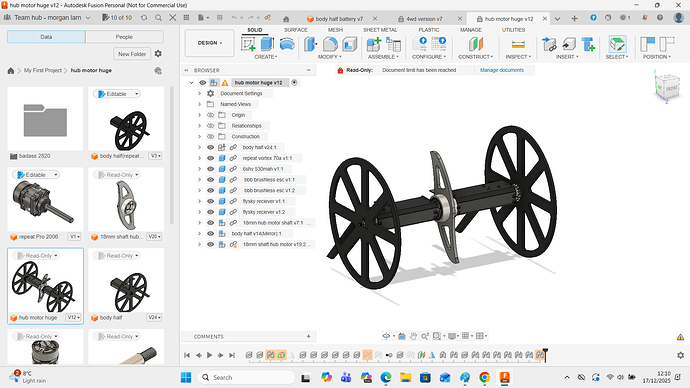Open the Create menu dropdown
This screenshot has width=690, height=388.
tap(266, 57)
